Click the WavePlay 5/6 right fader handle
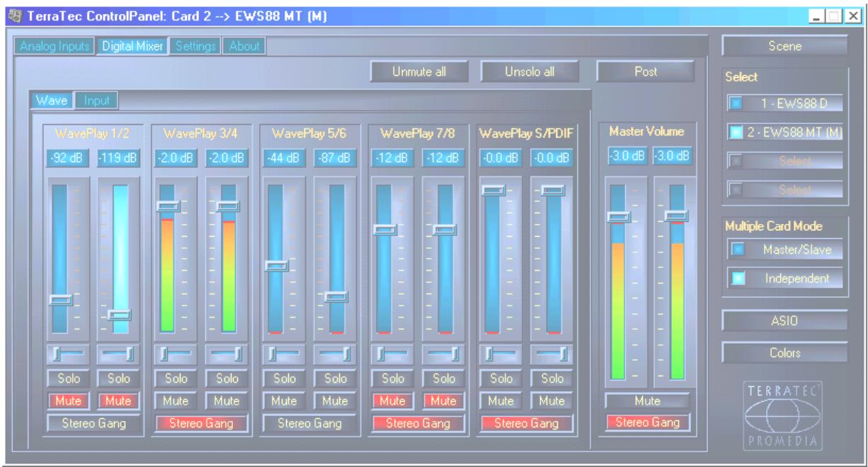Viewport: 868px width, 467px height. [x=336, y=297]
